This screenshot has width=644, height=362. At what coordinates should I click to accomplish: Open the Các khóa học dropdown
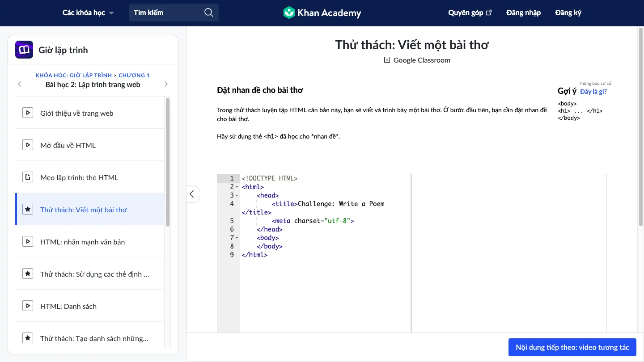88,13
